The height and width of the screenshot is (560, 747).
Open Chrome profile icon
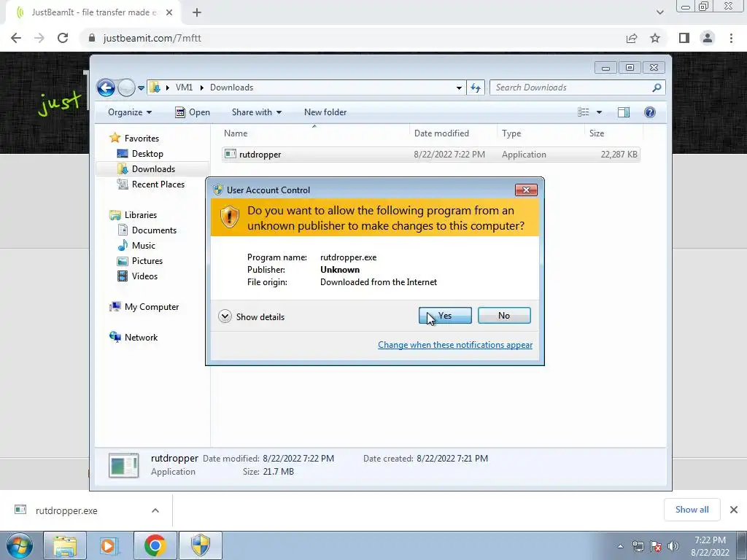(x=708, y=38)
